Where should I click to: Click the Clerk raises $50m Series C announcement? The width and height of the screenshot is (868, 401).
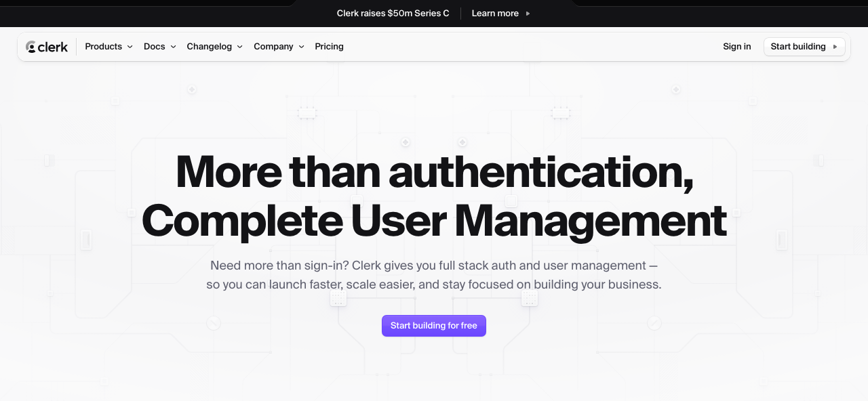pos(393,13)
